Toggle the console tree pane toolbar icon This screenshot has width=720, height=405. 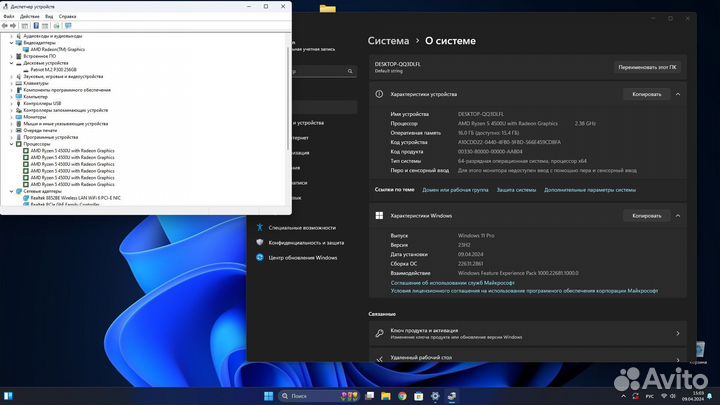coord(25,26)
